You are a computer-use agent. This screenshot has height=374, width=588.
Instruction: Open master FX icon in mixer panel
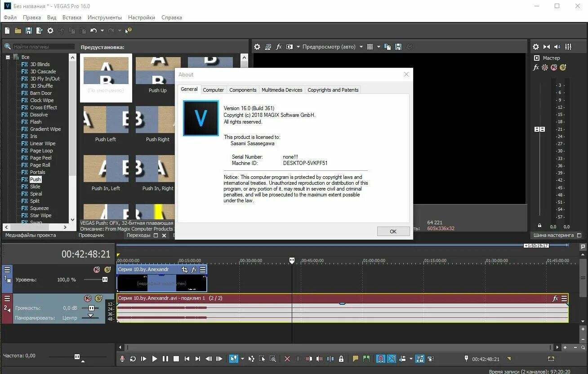(536, 67)
